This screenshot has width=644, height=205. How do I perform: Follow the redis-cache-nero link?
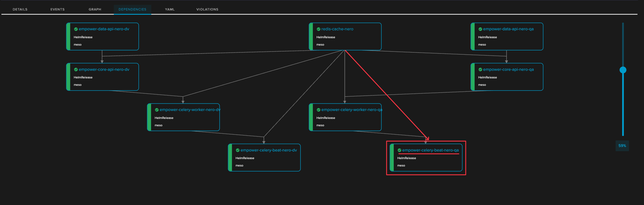(337, 29)
